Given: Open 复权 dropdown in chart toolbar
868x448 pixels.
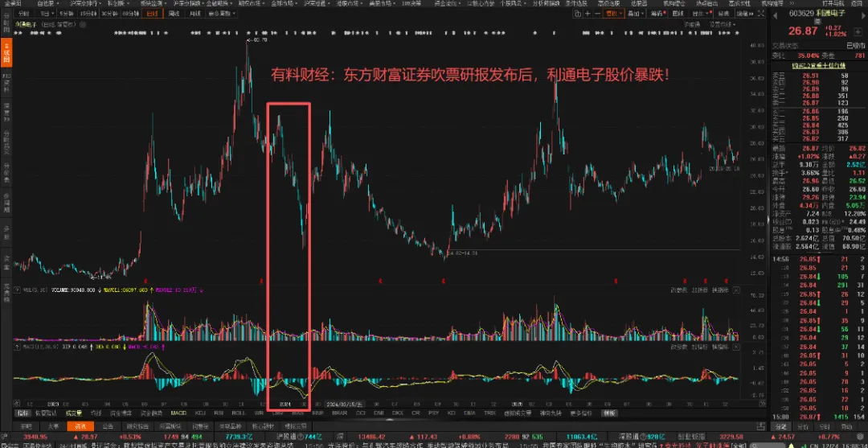Looking at the screenshot, I should click(614, 14).
